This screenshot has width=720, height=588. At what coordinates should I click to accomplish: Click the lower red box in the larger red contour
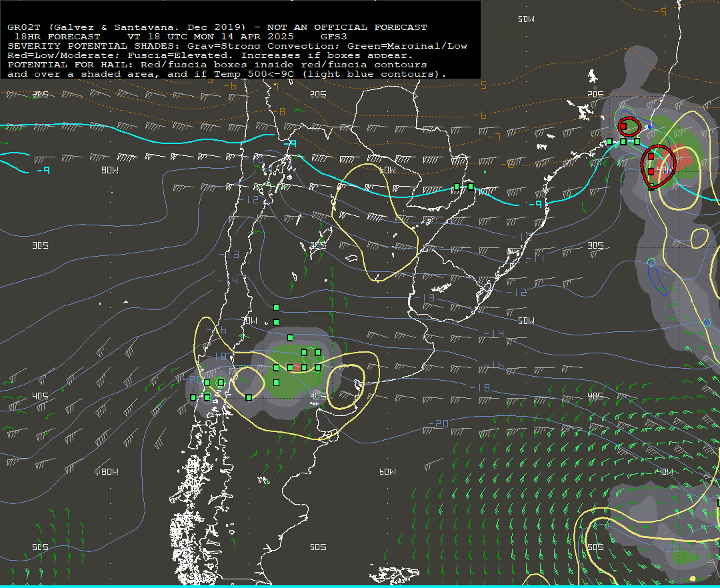click(651, 172)
